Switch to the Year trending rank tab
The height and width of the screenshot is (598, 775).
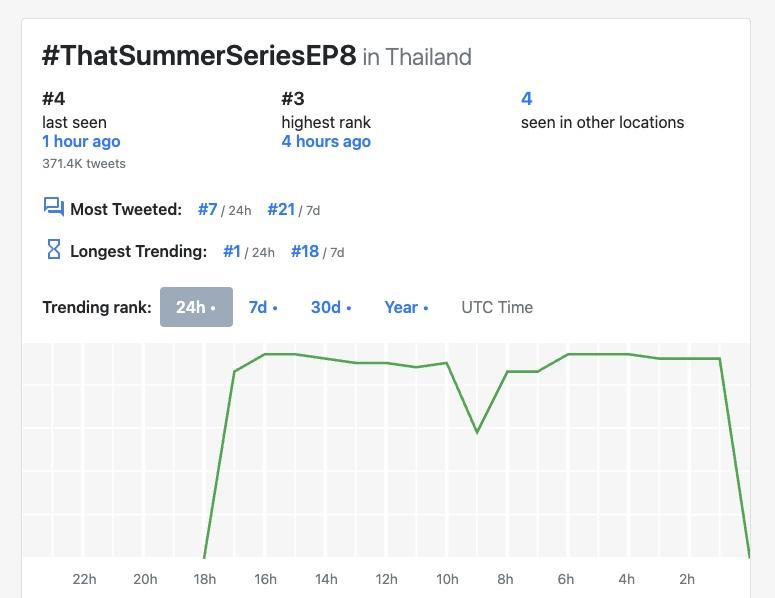406,307
